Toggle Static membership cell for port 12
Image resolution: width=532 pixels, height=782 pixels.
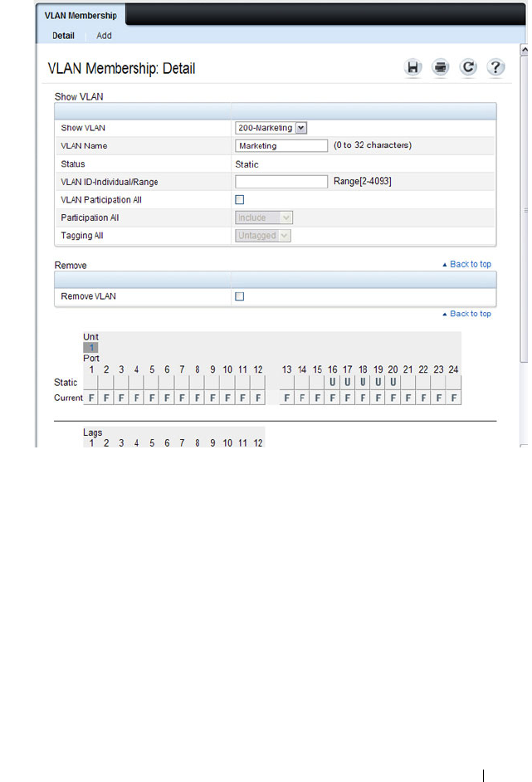coord(258,383)
